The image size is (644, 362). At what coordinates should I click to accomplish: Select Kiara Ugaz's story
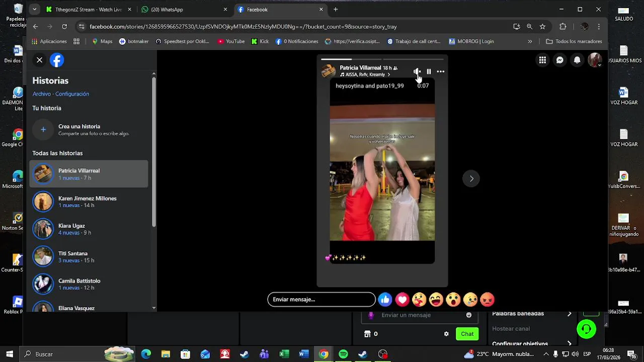[89, 229]
